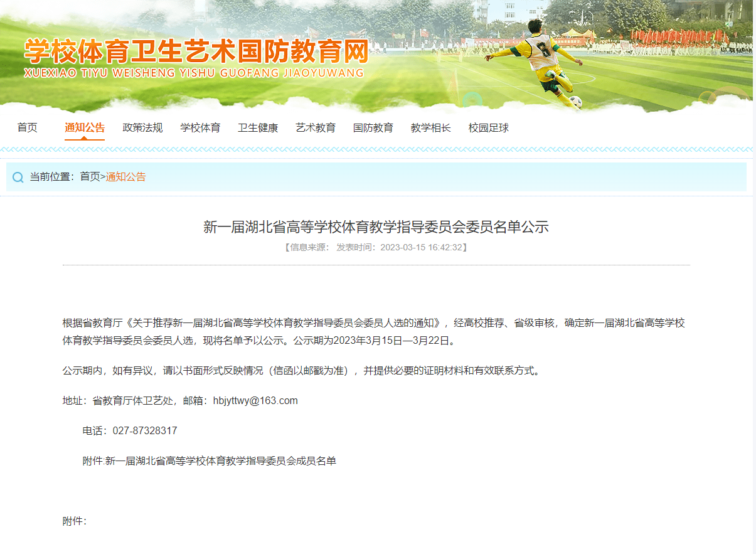Click the orange 通知公告 breadcrumb link
Viewport: 756px width, 554px height.
[x=126, y=177]
